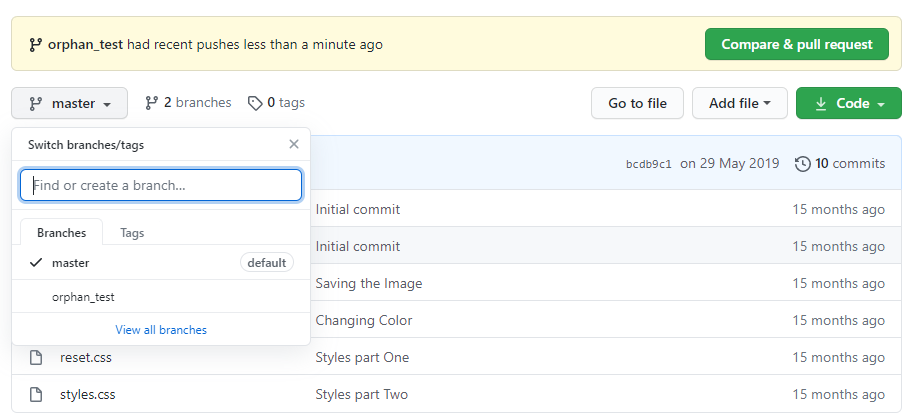Viewport: 912px width, 419px height.
Task: Select the Branches tab
Action: tap(62, 233)
